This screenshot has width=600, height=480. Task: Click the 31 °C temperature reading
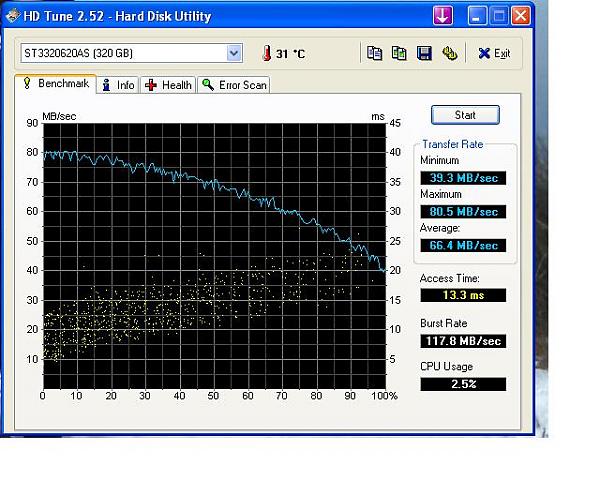coord(291,54)
